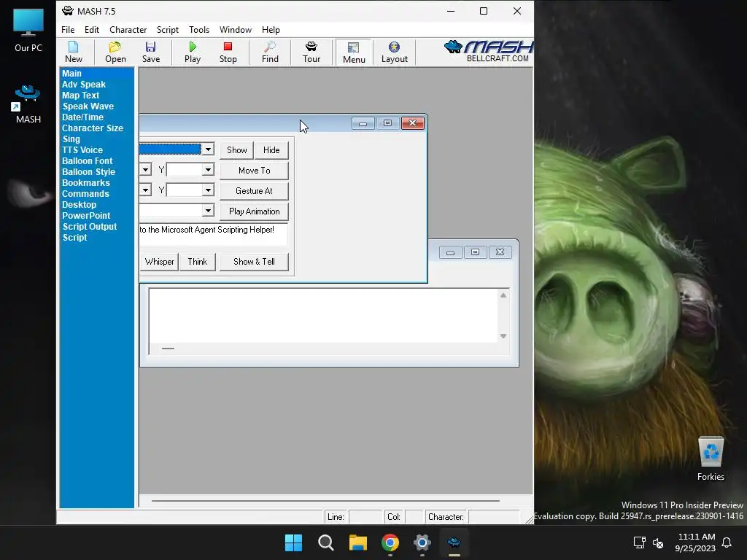The width and height of the screenshot is (747, 560).
Task: Click the Show character button
Action: coord(237,150)
